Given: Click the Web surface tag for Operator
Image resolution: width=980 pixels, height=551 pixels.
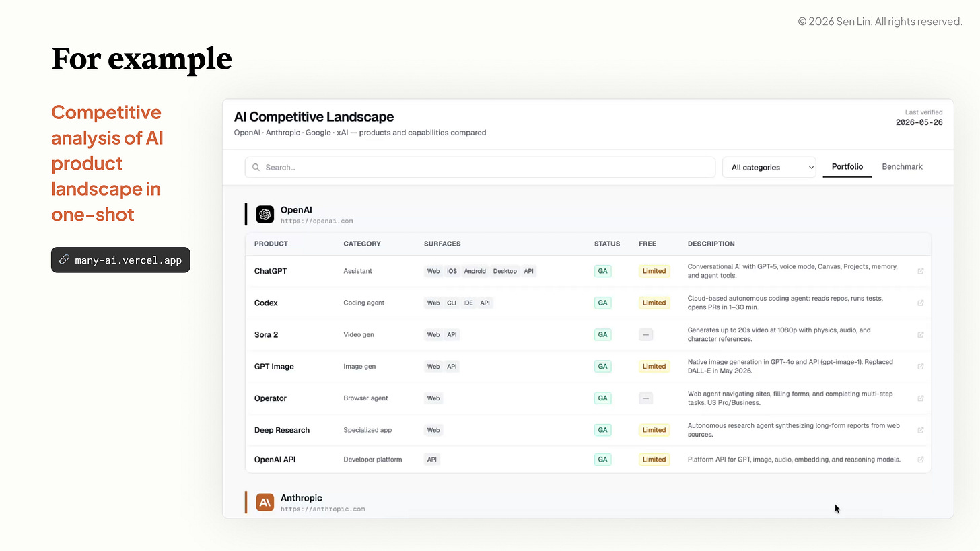Looking at the screenshot, I should pos(433,398).
